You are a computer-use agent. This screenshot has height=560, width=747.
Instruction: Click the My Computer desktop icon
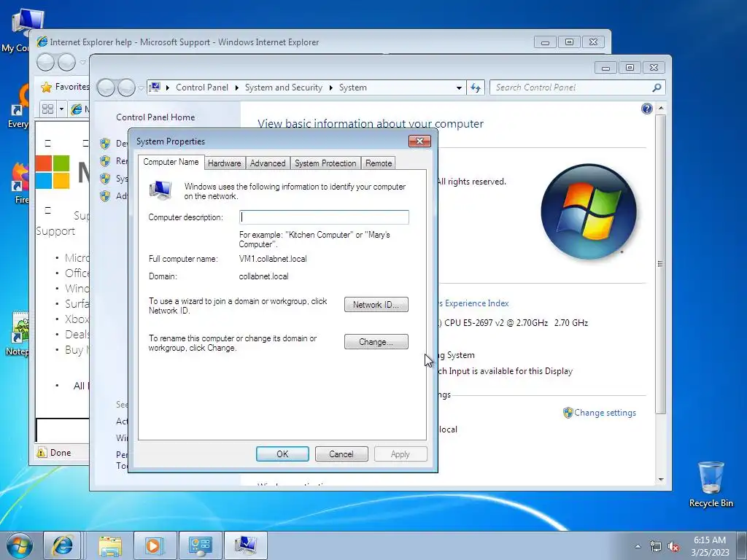pyautogui.click(x=16, y=31)
